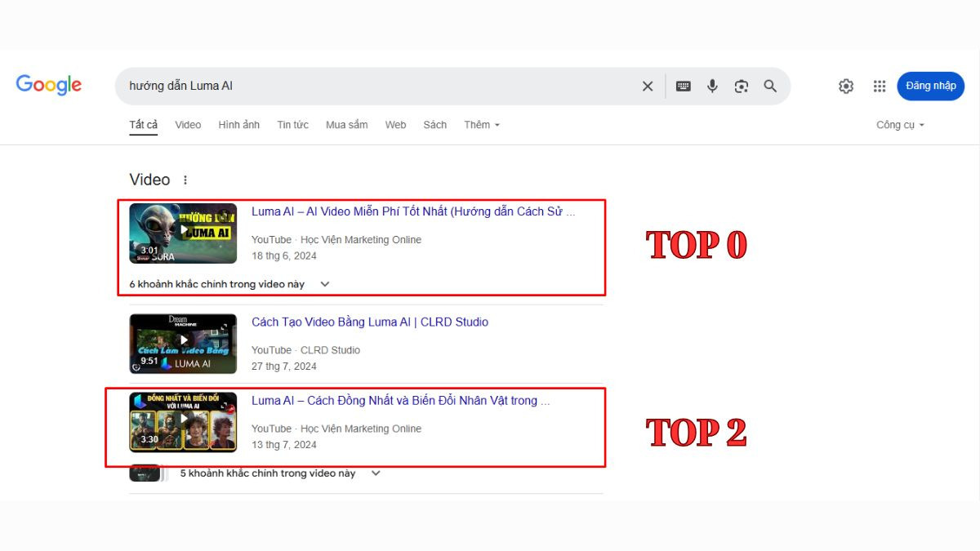
Task: Click the magnifying glass search icon
Action: click(x=770, y=86)
